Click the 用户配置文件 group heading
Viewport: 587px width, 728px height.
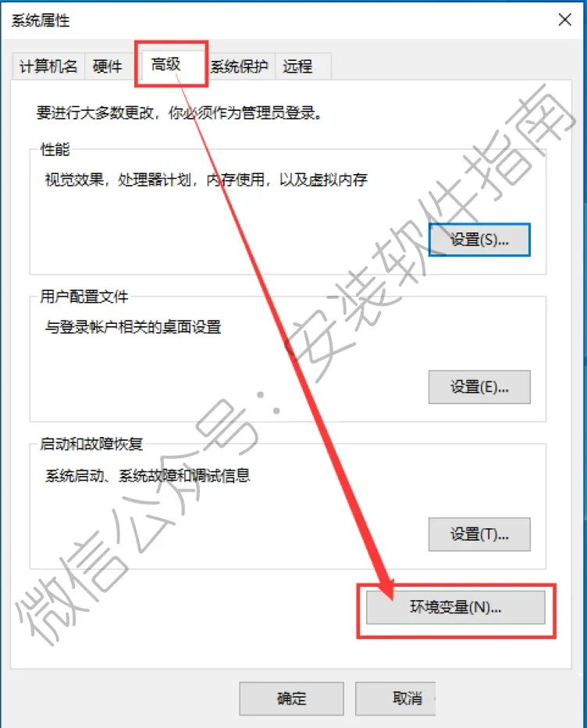[x=84, y=297]
